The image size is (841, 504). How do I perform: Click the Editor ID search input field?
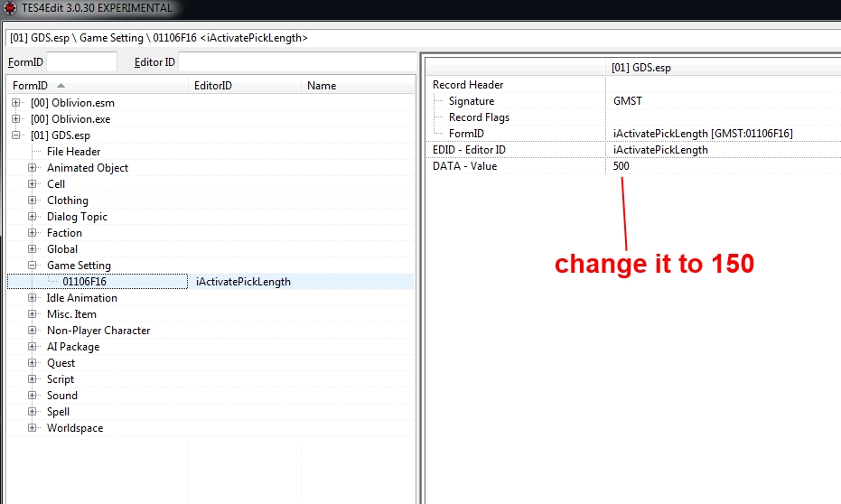pos(296,62)
